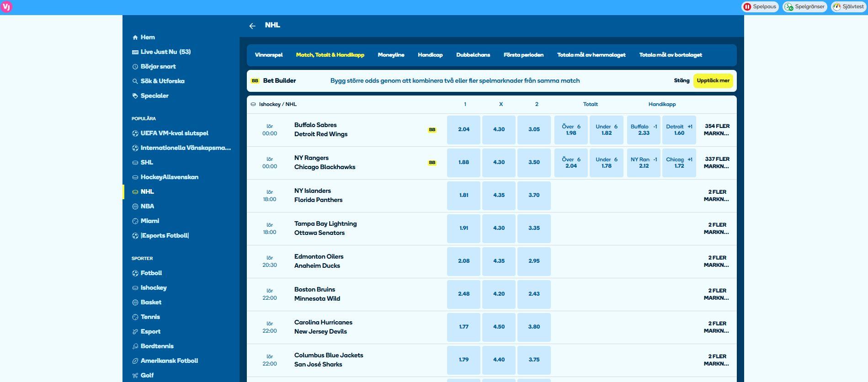Select Minnesota Wild away odds 2.43
Viewport: 868px width, 382px height.
point(534,294)
